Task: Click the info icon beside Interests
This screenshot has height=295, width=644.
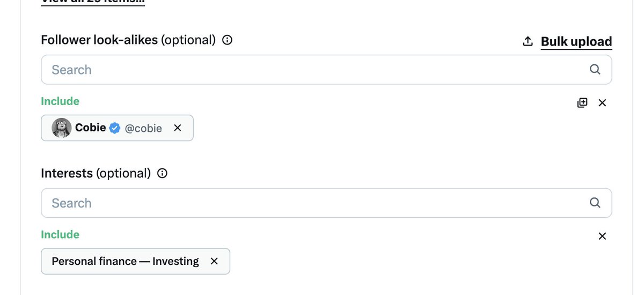Action: pyautogui.click(x=162, y=173)
